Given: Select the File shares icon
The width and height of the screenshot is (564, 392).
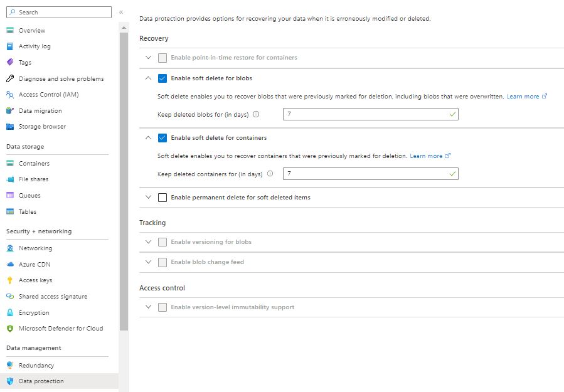Looking at the screenshot, I should click(11, 179).
